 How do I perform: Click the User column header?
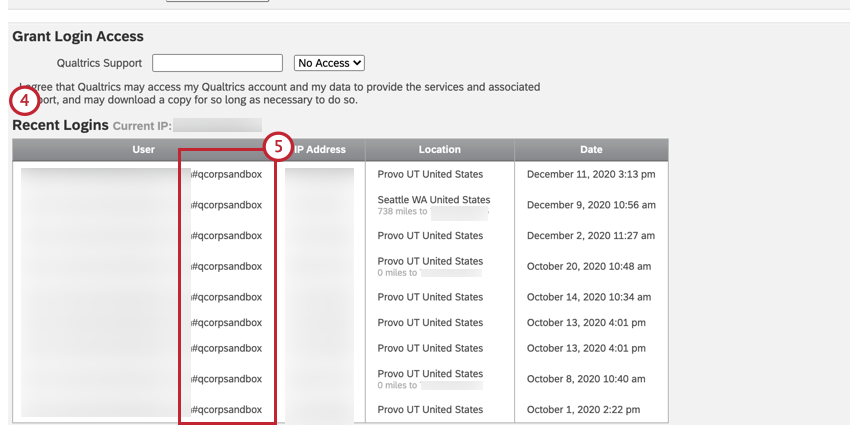click(143, 150)
